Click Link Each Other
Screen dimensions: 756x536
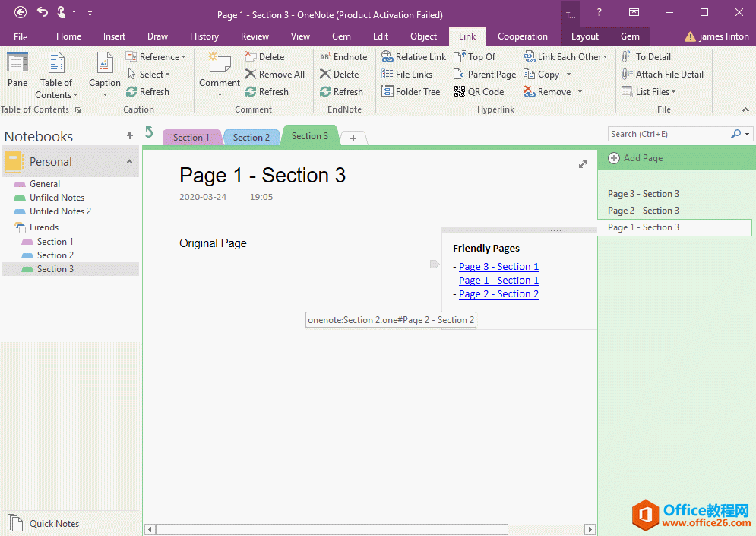tap(566, 56)
